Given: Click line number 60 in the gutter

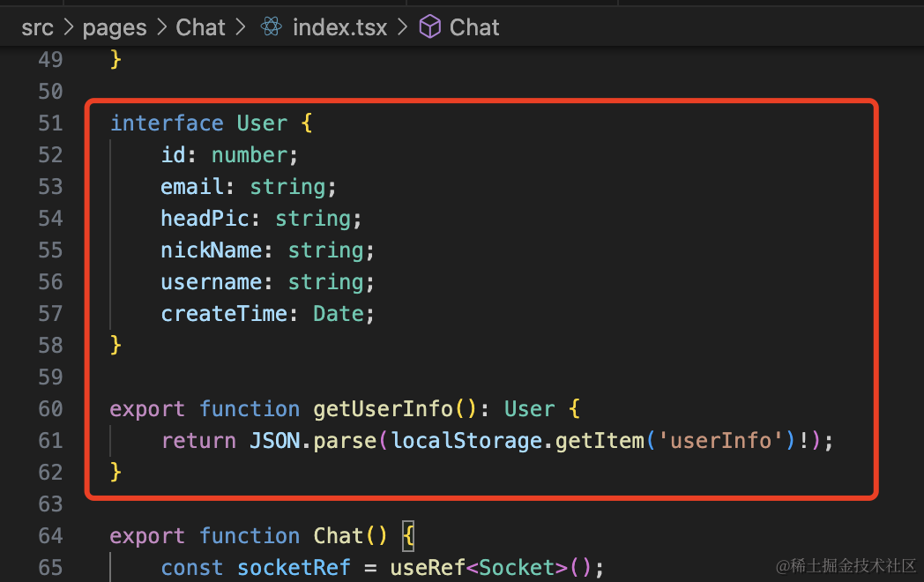Looking at the screenshot, I should [50, 409].
